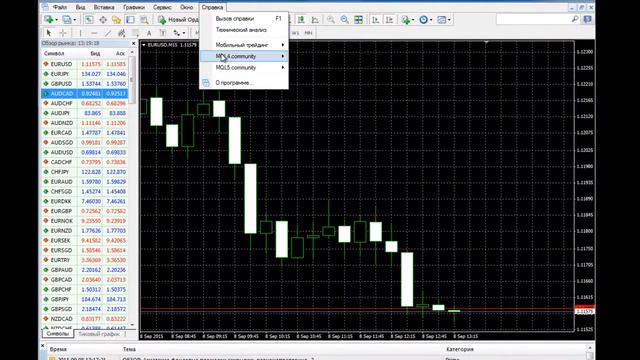
Task: Open the Окно menu
Action: click(187, 7)
